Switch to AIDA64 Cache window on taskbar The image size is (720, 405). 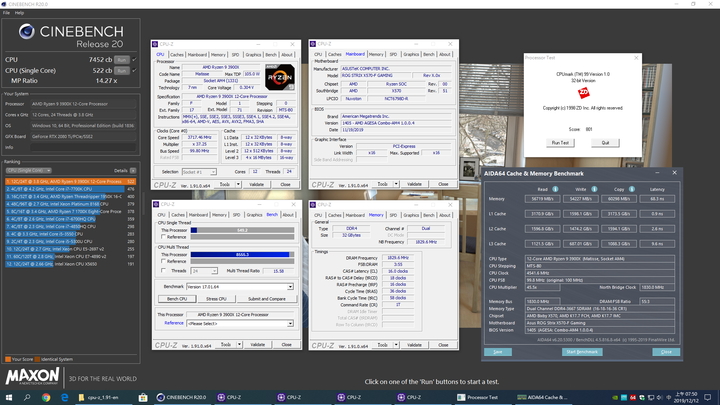[544, 397]
